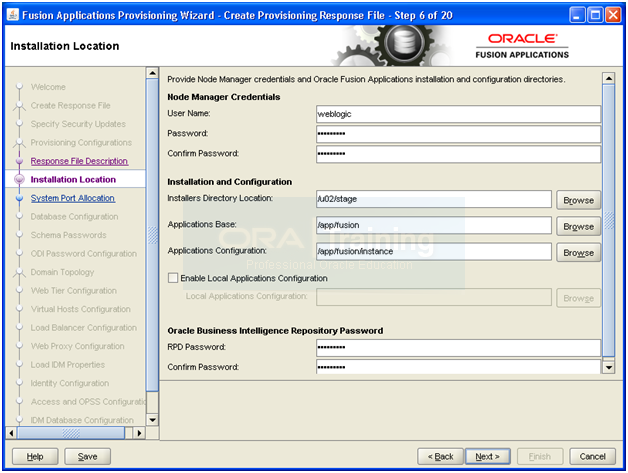The height and width of the screenshot is (473, 628).
Task: Click the IDM Database Configuration step
Action: pos(82,420)
